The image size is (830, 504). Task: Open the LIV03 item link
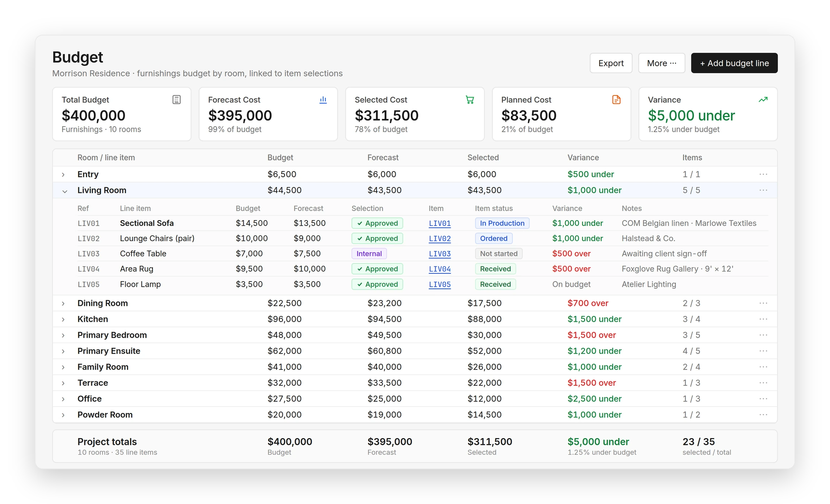point(440,254)
